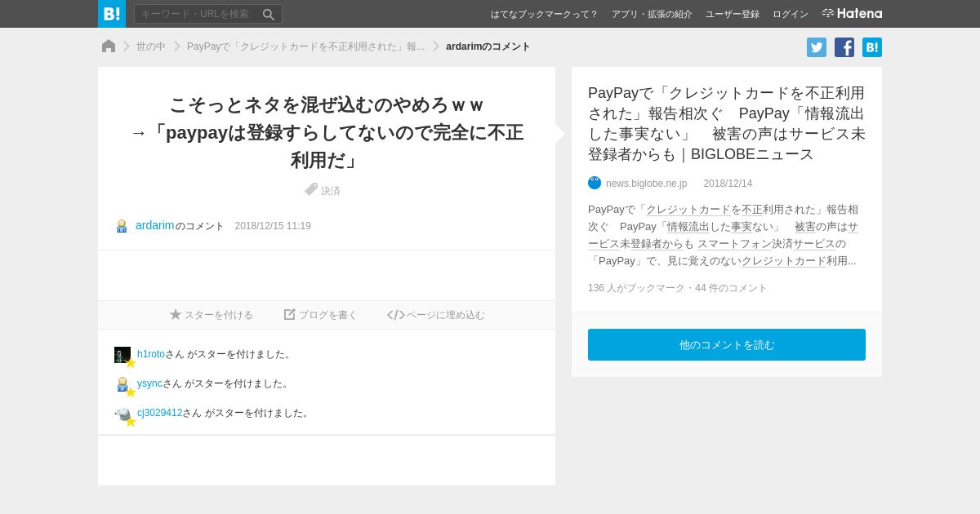This screenshot has height=514, width=980.
Task: Click 情報流出 keyword link in summary
Action: (x=688, y=227)
